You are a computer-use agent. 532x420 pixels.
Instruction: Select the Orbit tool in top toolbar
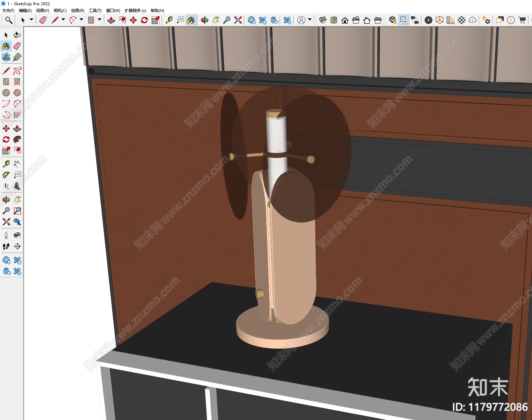(x=205, y=20)
